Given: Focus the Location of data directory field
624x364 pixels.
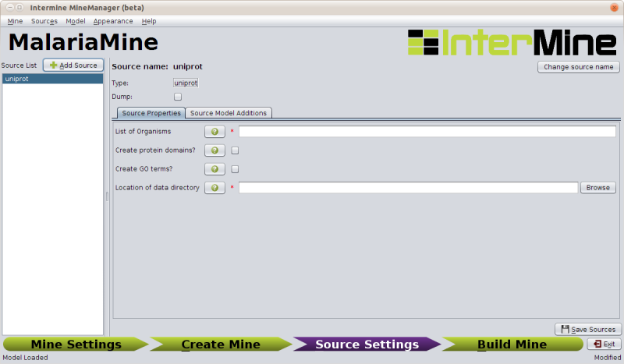Looking at the screenshot, I should tap(408, 188).
